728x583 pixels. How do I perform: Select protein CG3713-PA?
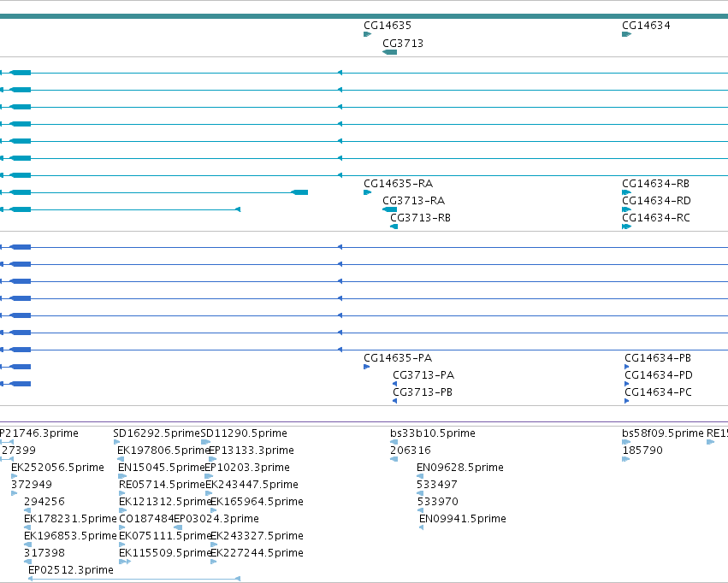[x=423, y=375]
